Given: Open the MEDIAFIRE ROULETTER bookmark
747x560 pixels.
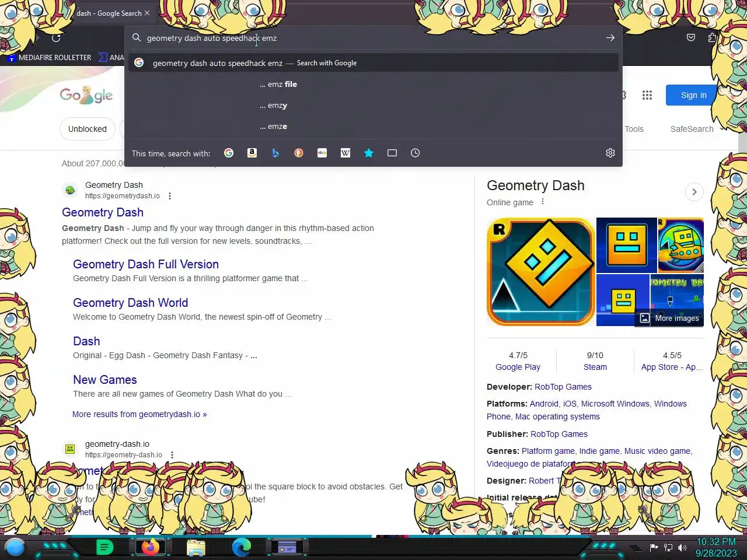Looking at the screenshot, I should pos(50,58).
